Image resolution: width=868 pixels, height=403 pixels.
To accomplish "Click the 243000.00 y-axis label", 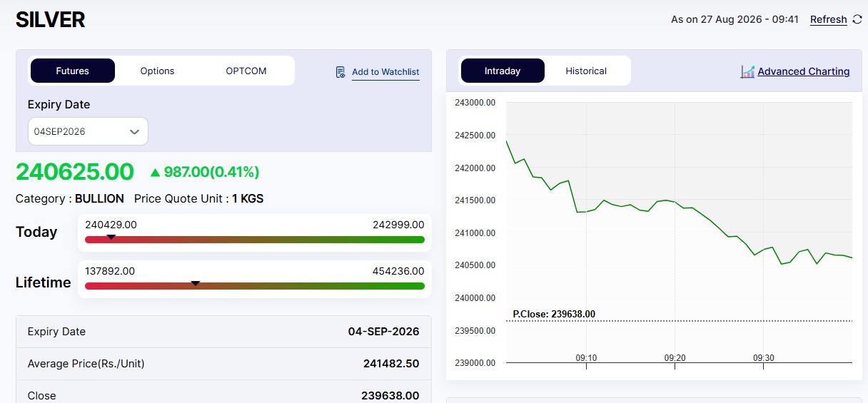I will click(x=475, y=103).
